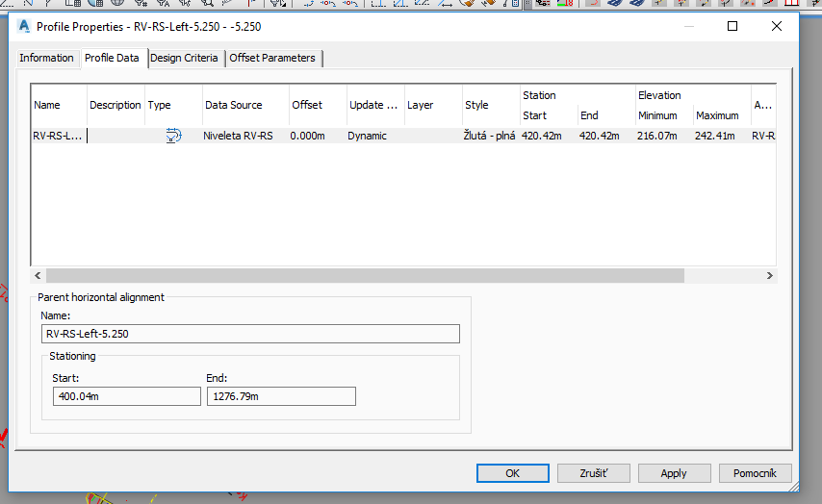Open the Design Criteria tab
Image resolution: width=822 pixels, height=504 pixels.
184,58
